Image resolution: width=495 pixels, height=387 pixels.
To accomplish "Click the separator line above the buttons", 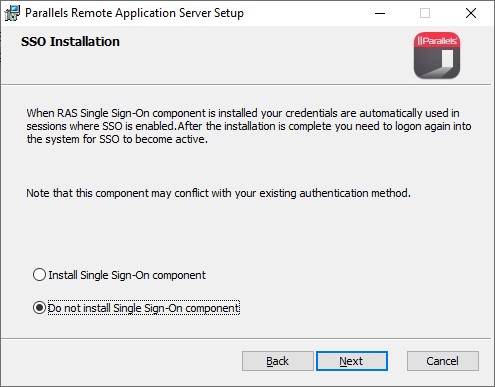I will (x=246, y=338).
